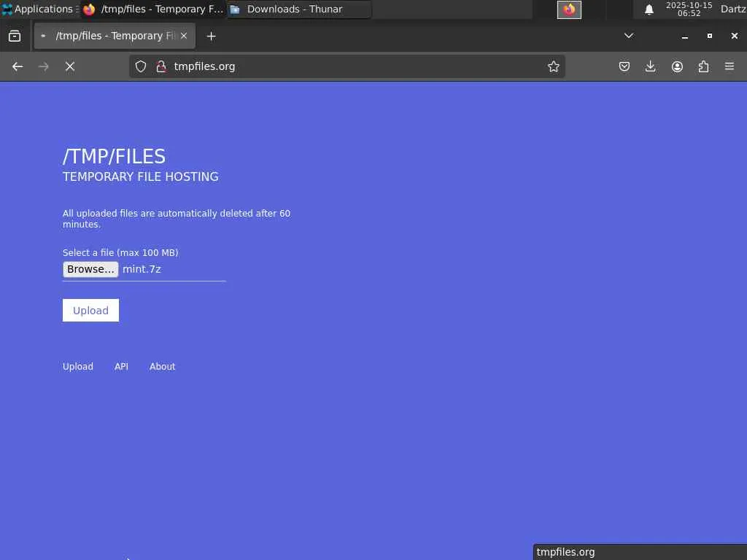Open the Firefox account icon
This screenshot has height=560, width=747.
677,66
